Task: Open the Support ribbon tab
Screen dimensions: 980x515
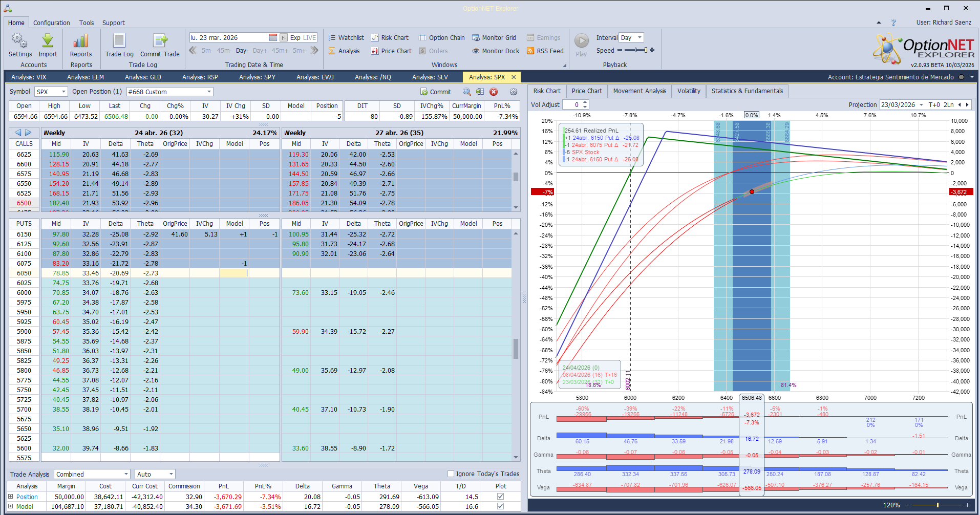Action: tap(114, 23)
